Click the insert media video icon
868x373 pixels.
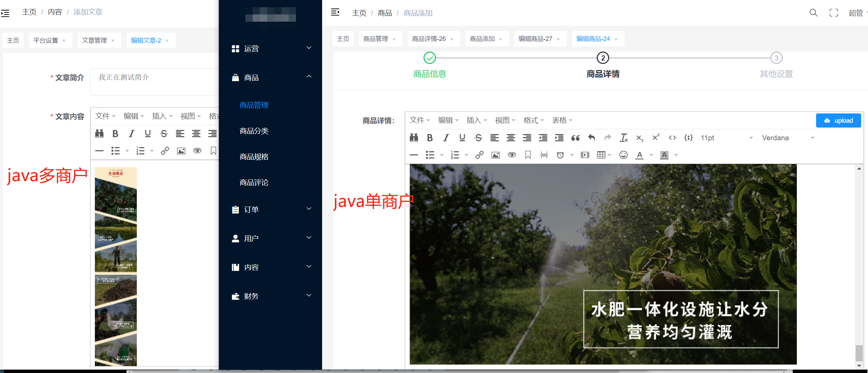tap(585, 155)
